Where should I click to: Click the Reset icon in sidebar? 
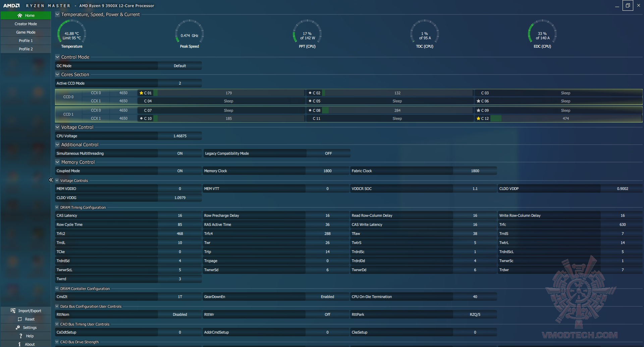[20, 319]
